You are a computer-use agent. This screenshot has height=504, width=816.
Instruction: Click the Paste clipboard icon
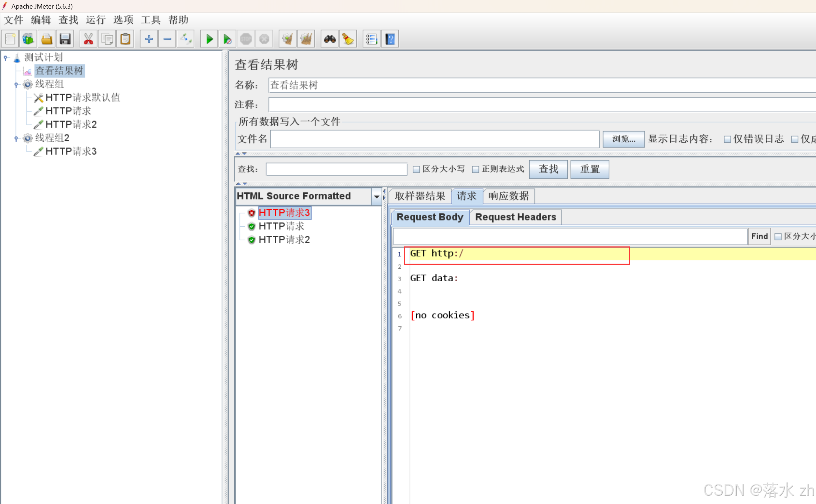125,39
